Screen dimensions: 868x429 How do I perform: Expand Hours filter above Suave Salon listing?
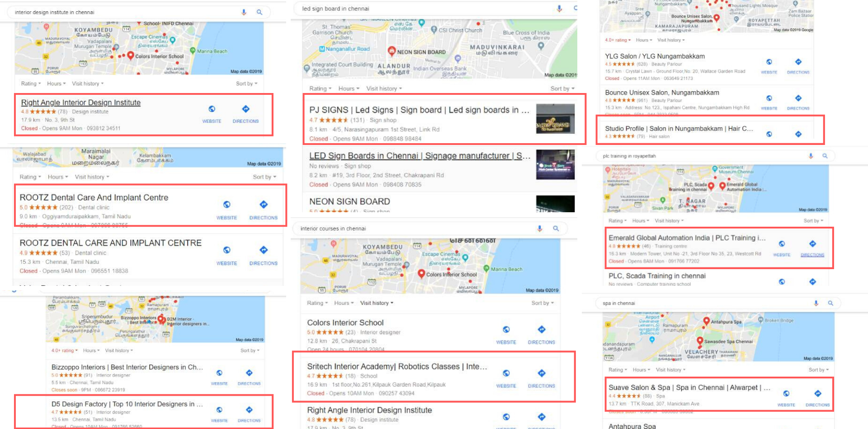pyautogui.click(x=642, y=370)
